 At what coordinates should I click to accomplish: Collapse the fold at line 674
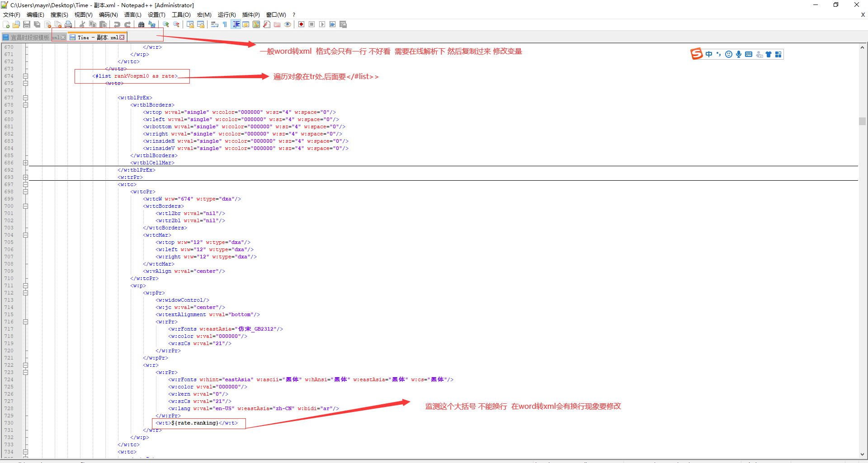[x=25, y=76]
